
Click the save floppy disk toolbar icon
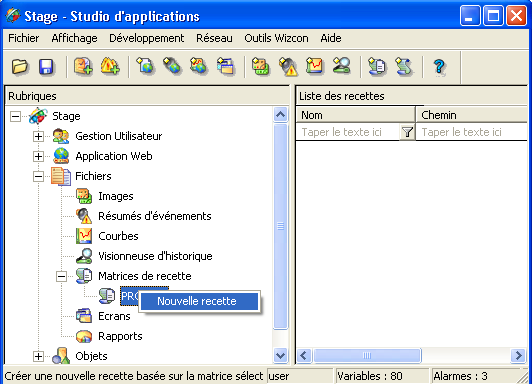pyautogui.click(x=46, y=66)
